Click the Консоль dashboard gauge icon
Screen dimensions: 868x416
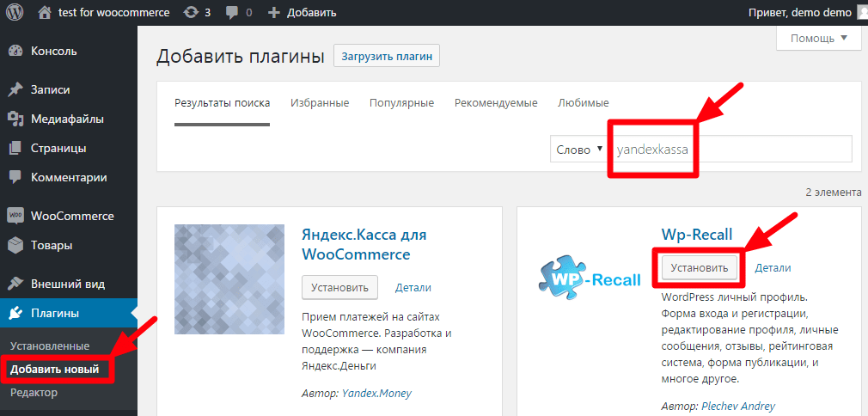coord(15,51)
